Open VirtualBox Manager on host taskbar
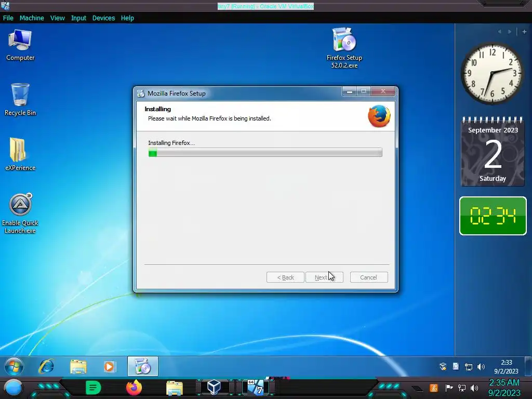 tap(214, 387)
